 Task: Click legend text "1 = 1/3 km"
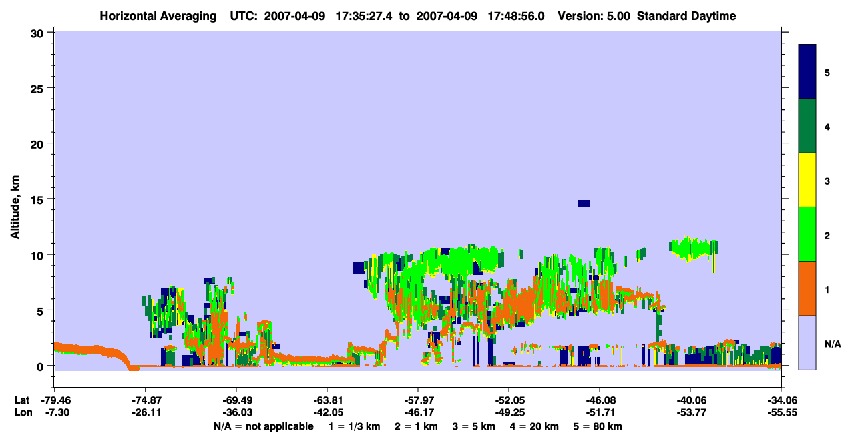pyautogui.click(x=355, y=426)
